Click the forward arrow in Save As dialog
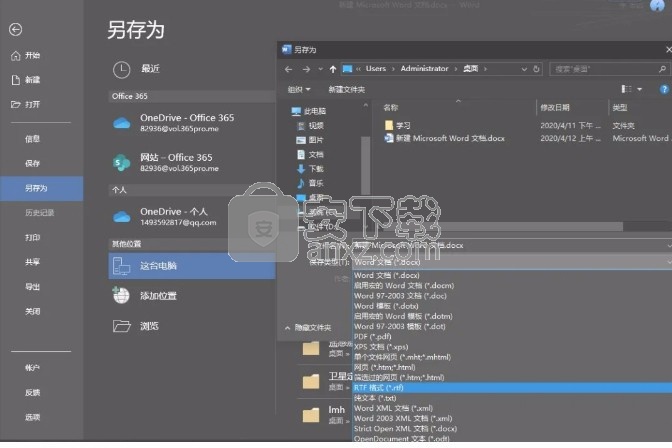This screenshot has width=672, height=448. pos(306,69)
